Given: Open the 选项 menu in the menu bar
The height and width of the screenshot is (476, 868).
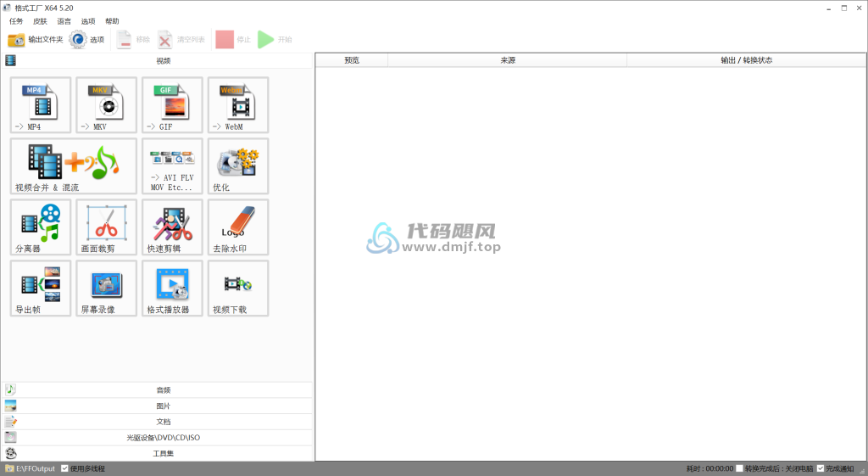Looking at the screenshot, I should 88,21.
